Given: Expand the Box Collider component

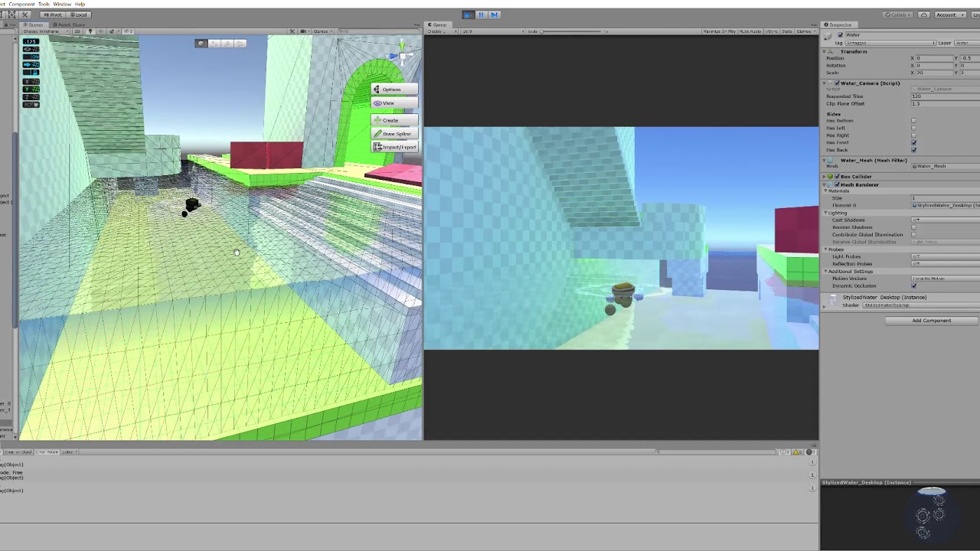Looking at the screenshot, I should 825,177.
